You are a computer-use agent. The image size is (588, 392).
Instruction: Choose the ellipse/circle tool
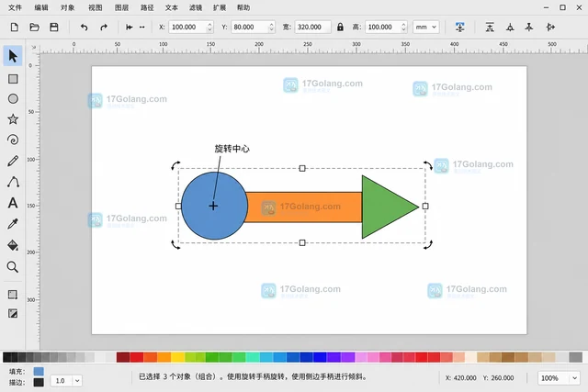[x=13, y=98]
